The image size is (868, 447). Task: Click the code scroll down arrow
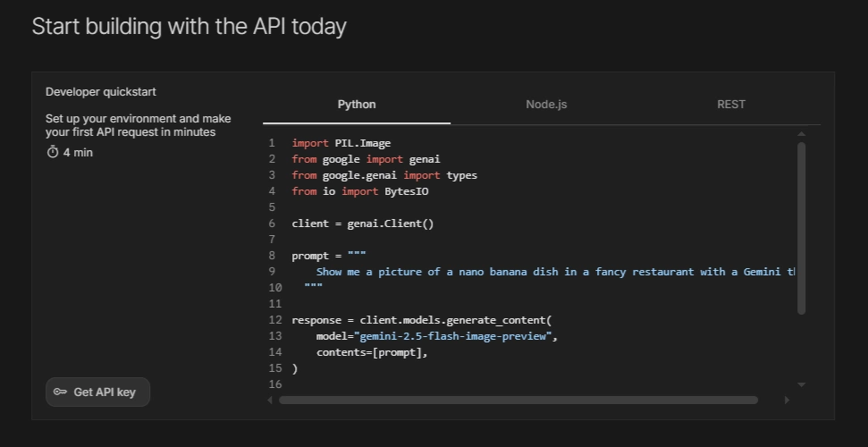pos(801,384)
